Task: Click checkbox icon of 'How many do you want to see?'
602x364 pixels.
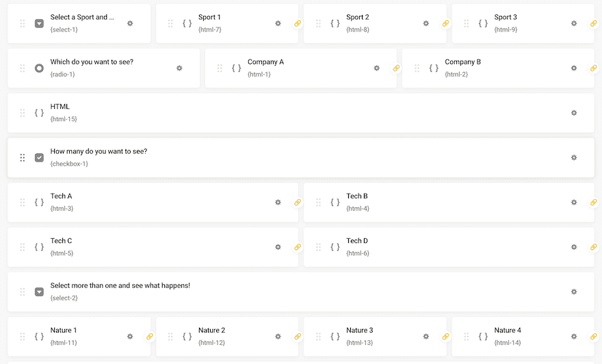Action: [x=39, y=158]
